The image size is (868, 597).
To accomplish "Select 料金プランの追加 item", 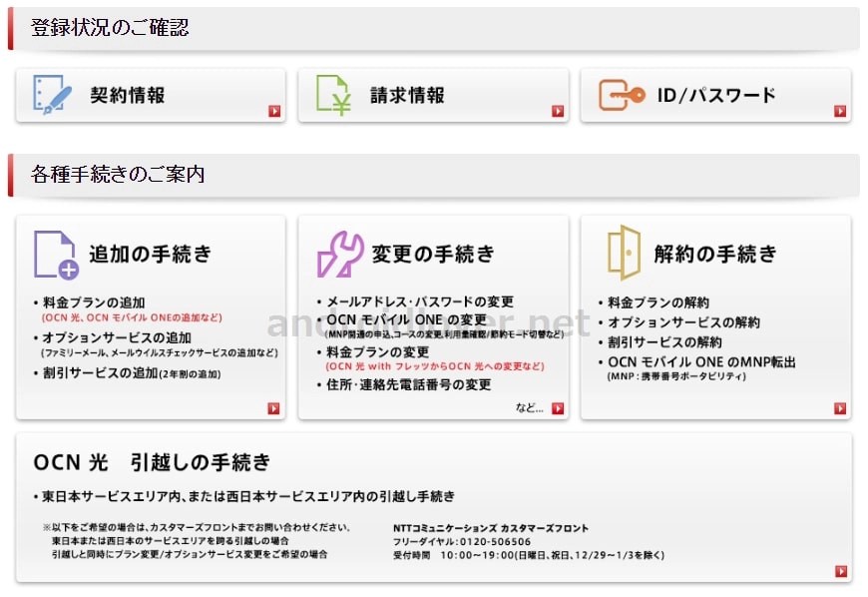I will [94, 302].
